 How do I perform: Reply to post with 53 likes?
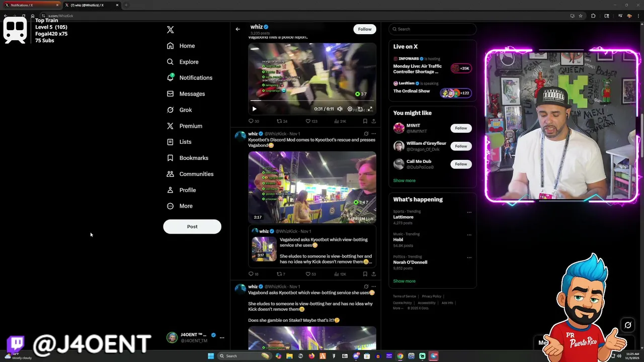pos(254,274)
